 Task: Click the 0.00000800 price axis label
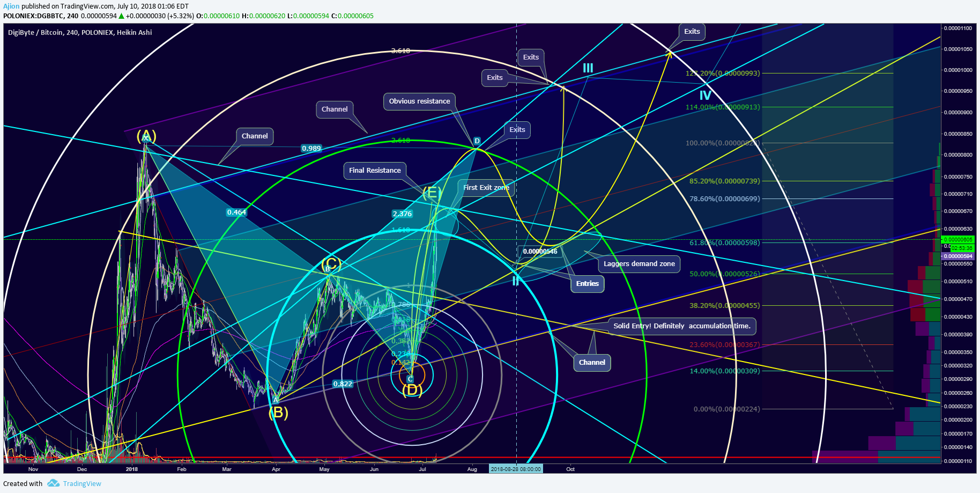point(958,155)
